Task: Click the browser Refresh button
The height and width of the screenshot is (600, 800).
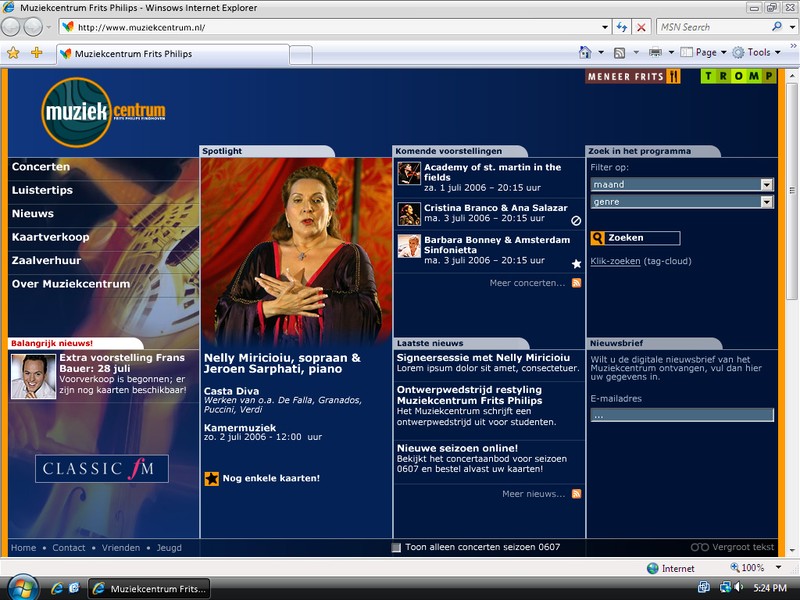Action: pos(621,27)
